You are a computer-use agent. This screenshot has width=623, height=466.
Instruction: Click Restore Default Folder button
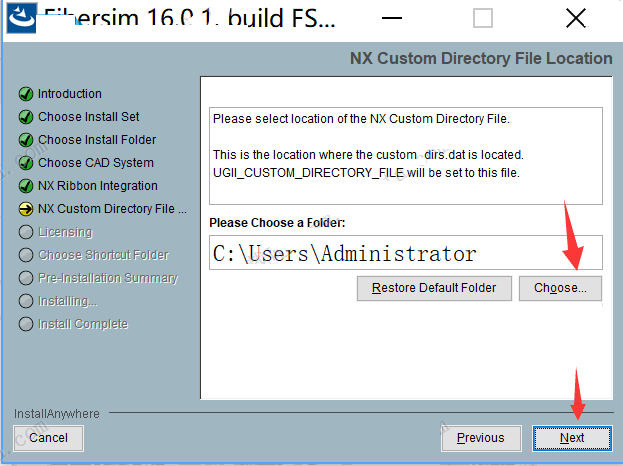[433, 288]
